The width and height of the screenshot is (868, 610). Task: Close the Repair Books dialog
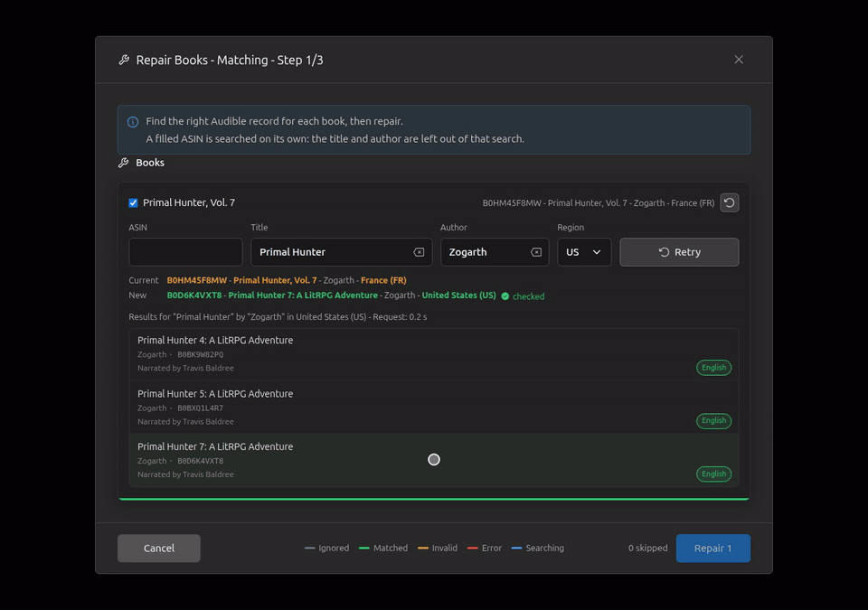coord(739,60)
